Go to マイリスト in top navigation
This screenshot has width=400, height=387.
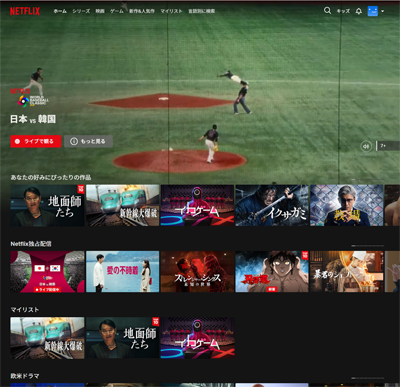pos(171,11)
